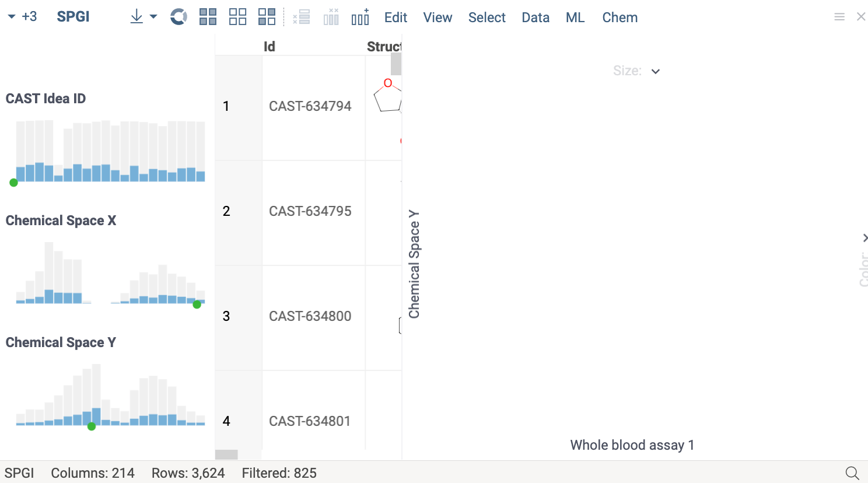Select the first grid layout icon
Viewport: 868px width, 483px height.
pos(208,16)
